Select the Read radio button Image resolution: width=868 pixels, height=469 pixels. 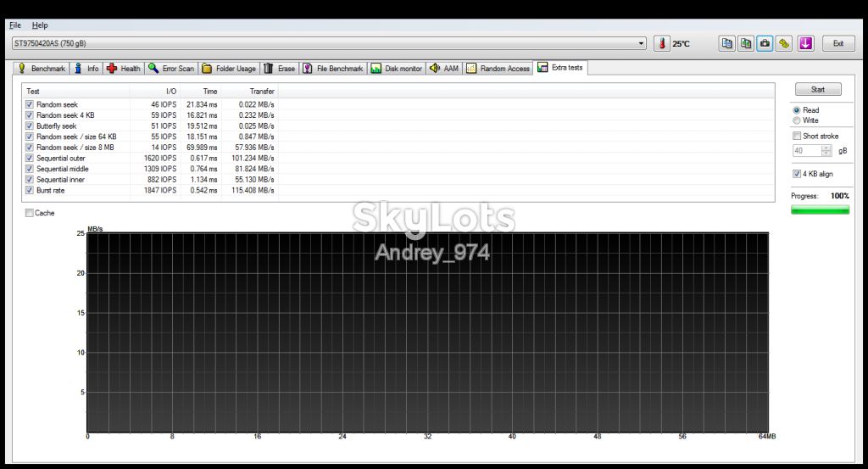pos(797,110)
